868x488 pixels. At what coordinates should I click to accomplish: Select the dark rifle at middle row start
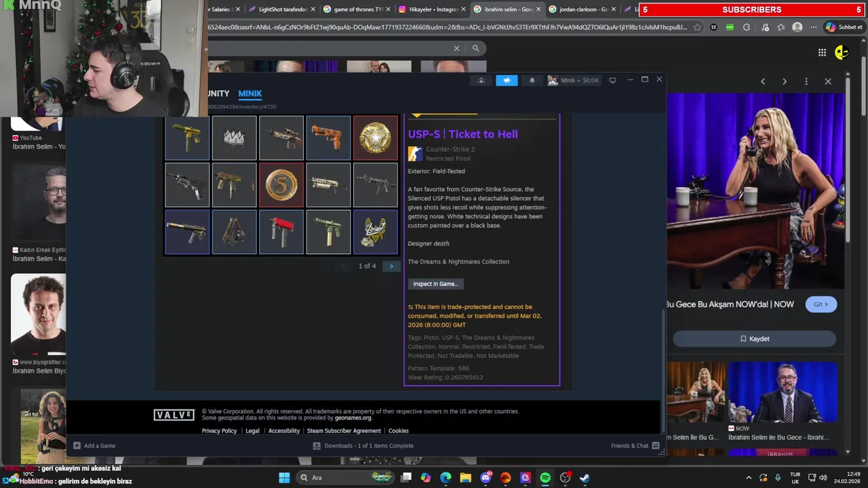(x=187, y=185)
